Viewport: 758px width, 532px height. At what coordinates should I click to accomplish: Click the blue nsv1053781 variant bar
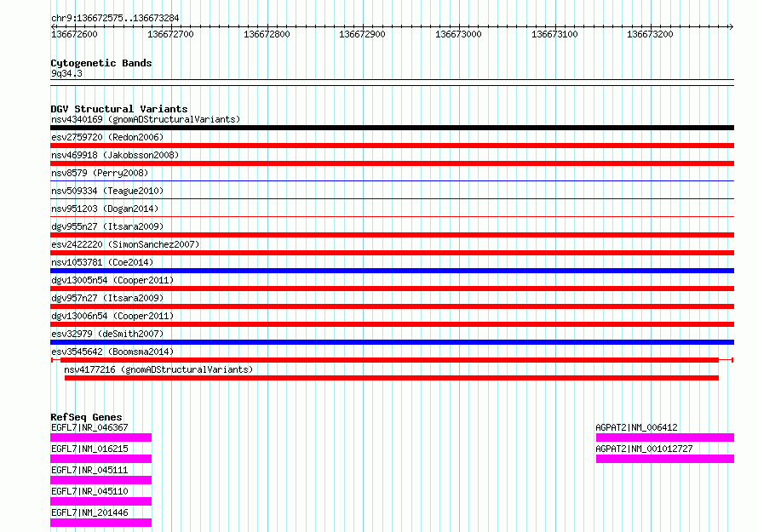392,271
